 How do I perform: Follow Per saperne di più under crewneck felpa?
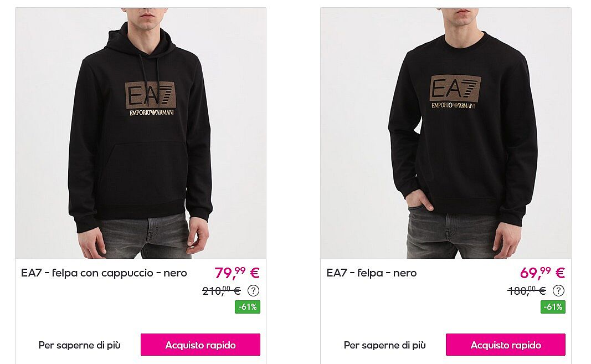click(x=385, y=345)
